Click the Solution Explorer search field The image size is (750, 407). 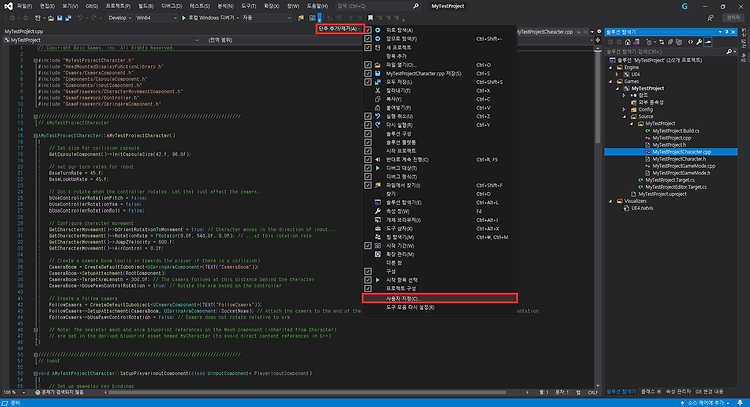click(x=671, y=51)
